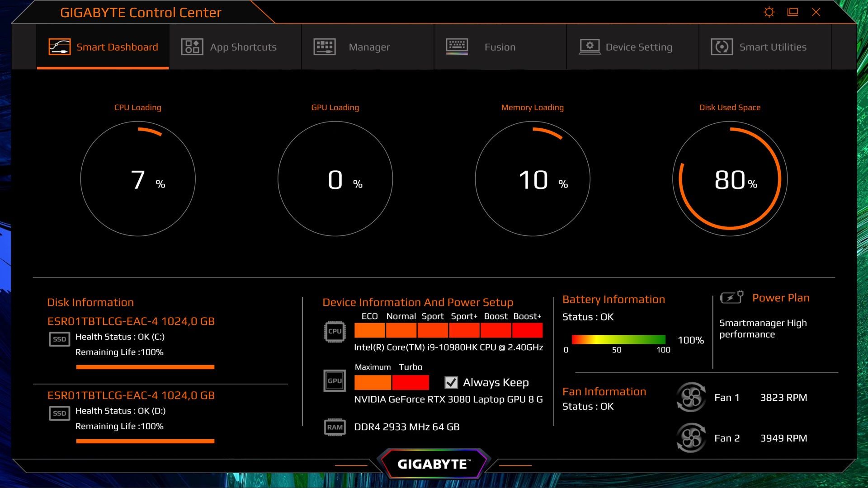868x488 pixels.
Task: Select Boost+ CPU power mode
Action: click(x=528, y=330)
